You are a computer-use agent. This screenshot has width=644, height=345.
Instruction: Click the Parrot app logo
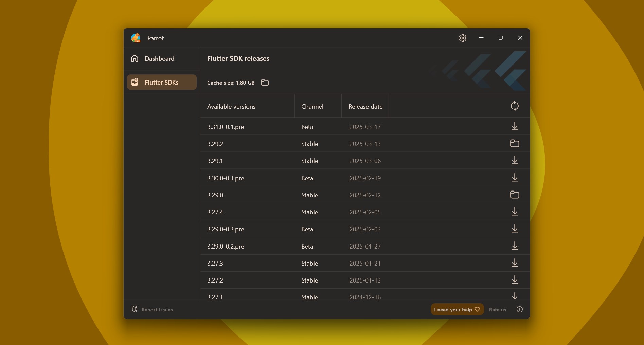[x=136, y=38]
